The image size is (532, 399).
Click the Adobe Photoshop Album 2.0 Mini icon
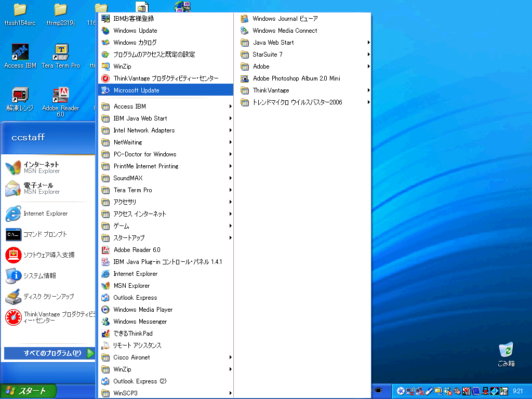tap(244, 78)
